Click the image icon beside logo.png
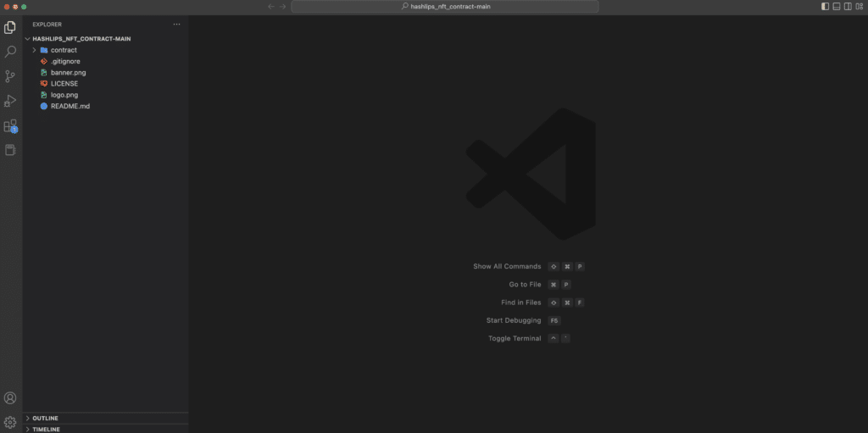 (x=44, y=95)
